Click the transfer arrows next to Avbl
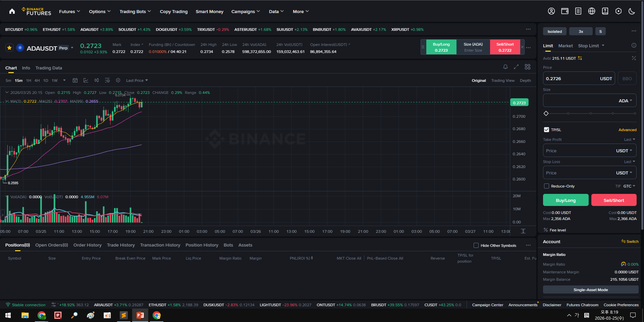 click(580, 58)
